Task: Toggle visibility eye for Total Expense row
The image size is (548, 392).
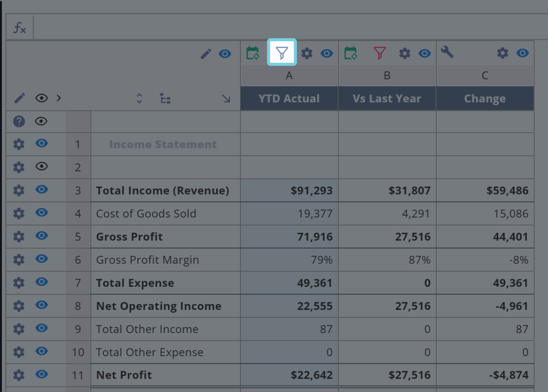Action: 42,282
